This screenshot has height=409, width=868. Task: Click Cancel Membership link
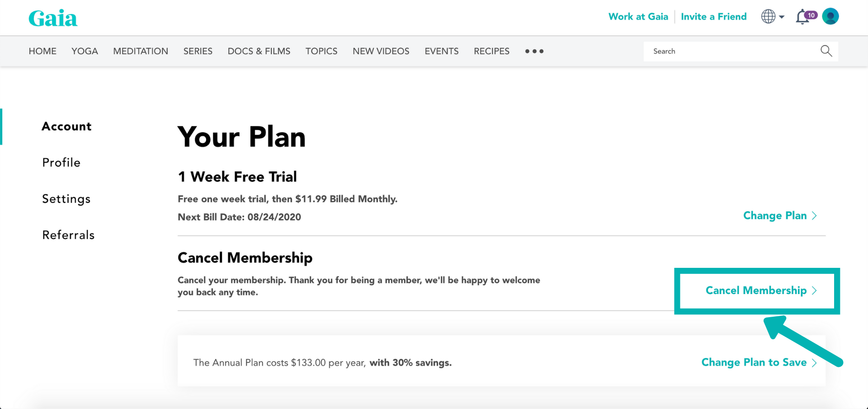click(x=761, y=290)
